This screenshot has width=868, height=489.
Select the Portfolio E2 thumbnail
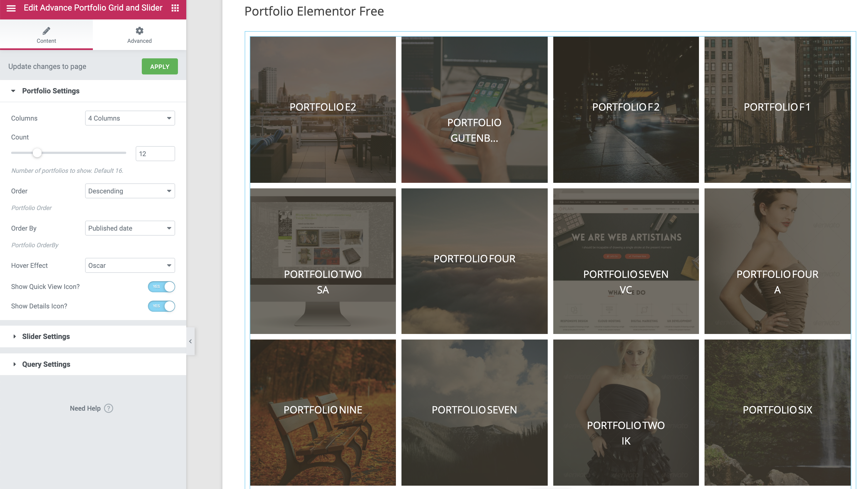(x=323, y=110)
